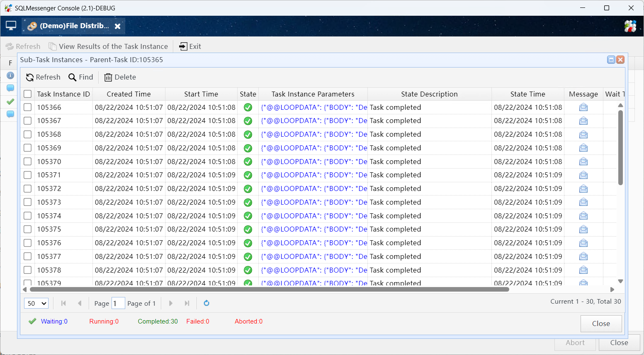
Task: Open message icon for task 105366
Action: tap(583, 107)
